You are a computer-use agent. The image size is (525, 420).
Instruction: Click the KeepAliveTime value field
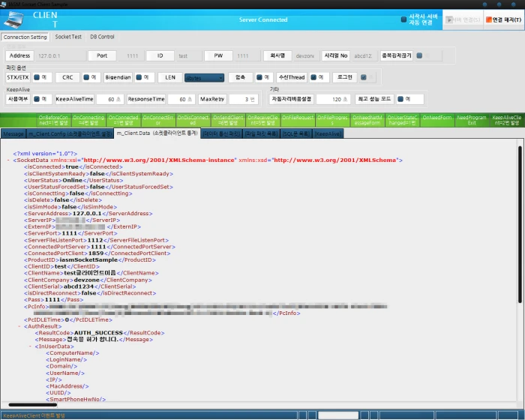coord(110,99)
